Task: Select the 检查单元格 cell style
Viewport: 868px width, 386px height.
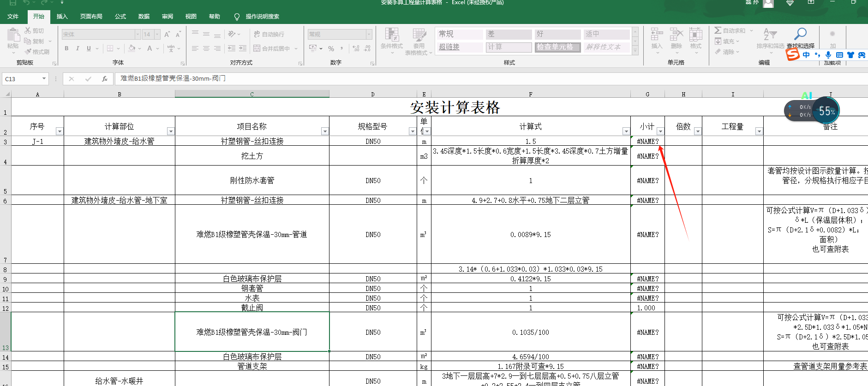Action: pyautogui.click(x=557, y=47)
